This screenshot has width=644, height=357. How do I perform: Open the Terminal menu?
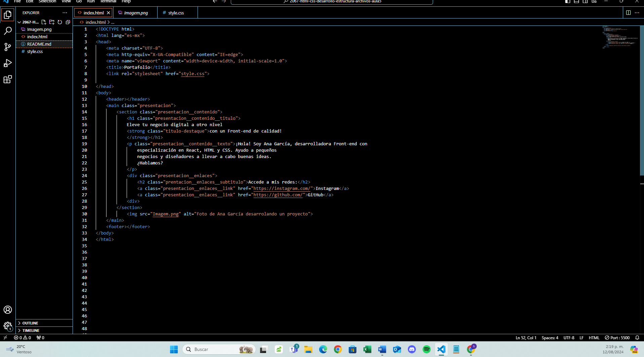tap(108, 1)
